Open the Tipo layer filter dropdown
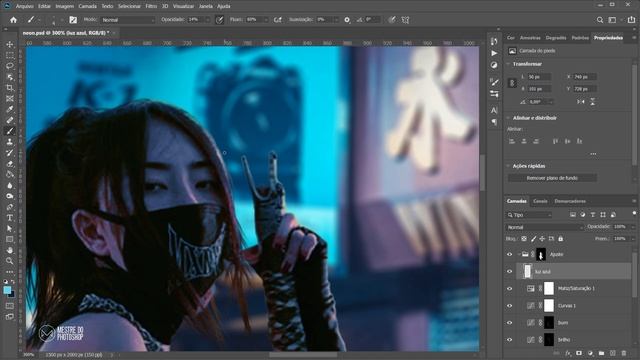The height and width of the screenshot is (360, 640). [529, 215]
